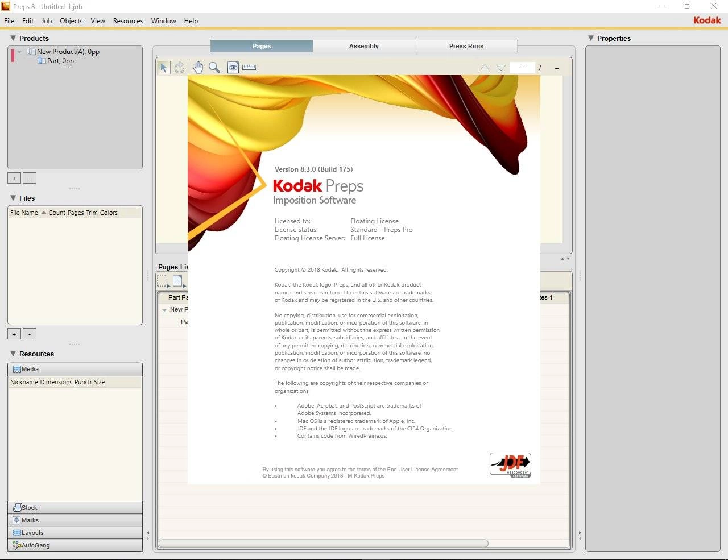Click the Punch column header in Media
The height and width of the screenshot is (560, 728).
83,382
